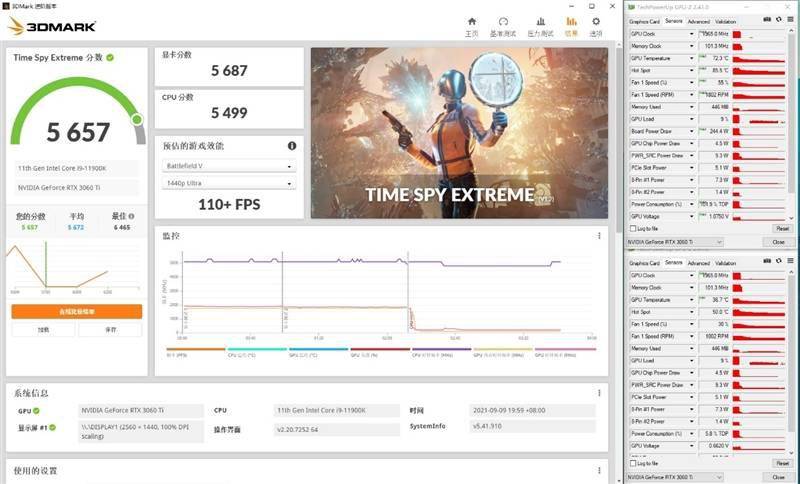Viewport: 800px width, 484px height.
Task: Switch to Validation tab in lower GPU-Z
Action: (725, 263)
